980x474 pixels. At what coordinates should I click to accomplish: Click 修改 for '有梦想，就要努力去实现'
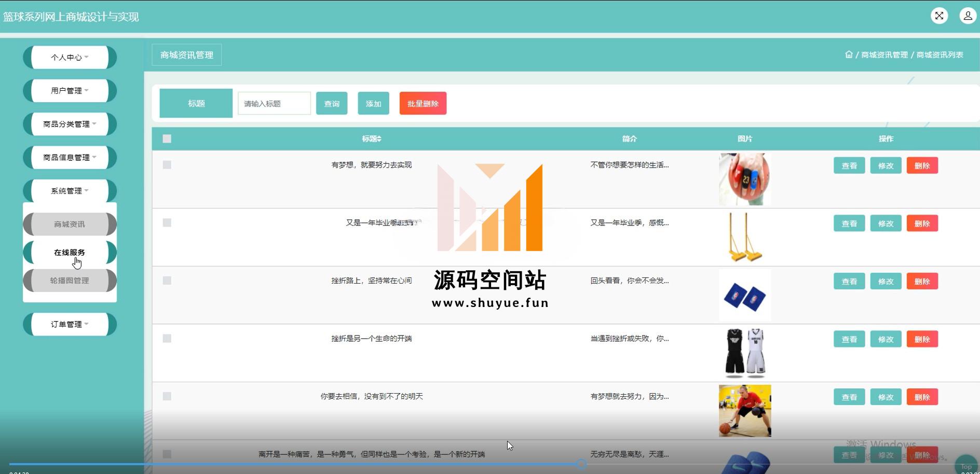[x=886, y=165]
